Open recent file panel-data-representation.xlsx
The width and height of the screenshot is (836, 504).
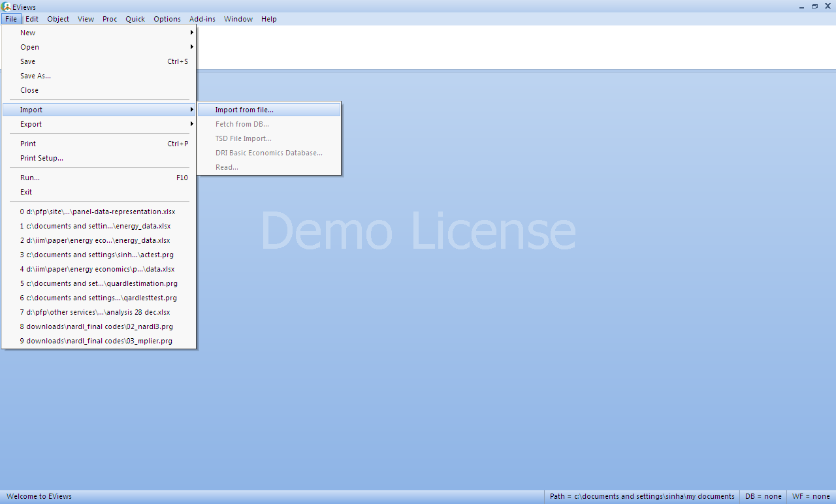click(99, 212)
